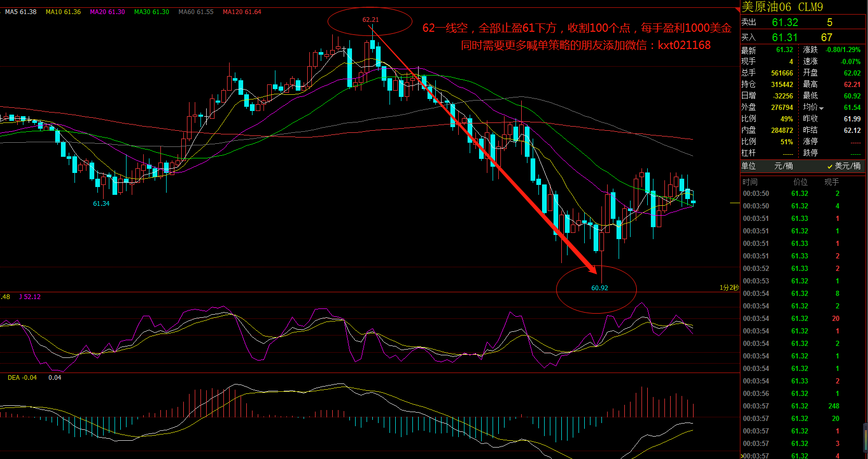Click the 62.21 high label on chart
The width and height of the screenshot is (868, 459).
point(371,20)
